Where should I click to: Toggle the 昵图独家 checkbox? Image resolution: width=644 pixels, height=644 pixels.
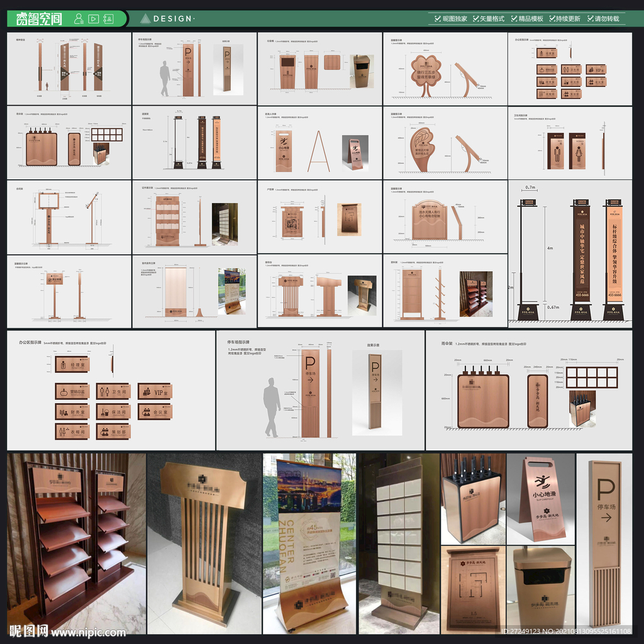tap(438, 18)
